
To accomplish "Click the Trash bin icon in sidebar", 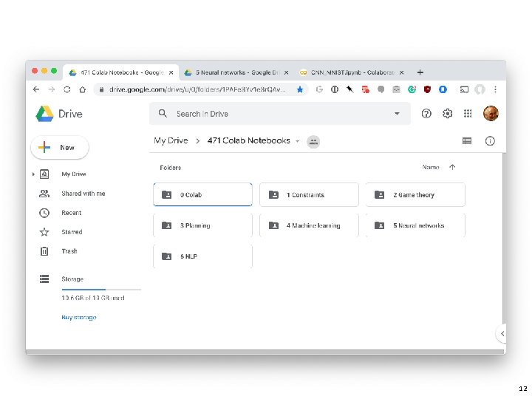I will pos(44,251).
